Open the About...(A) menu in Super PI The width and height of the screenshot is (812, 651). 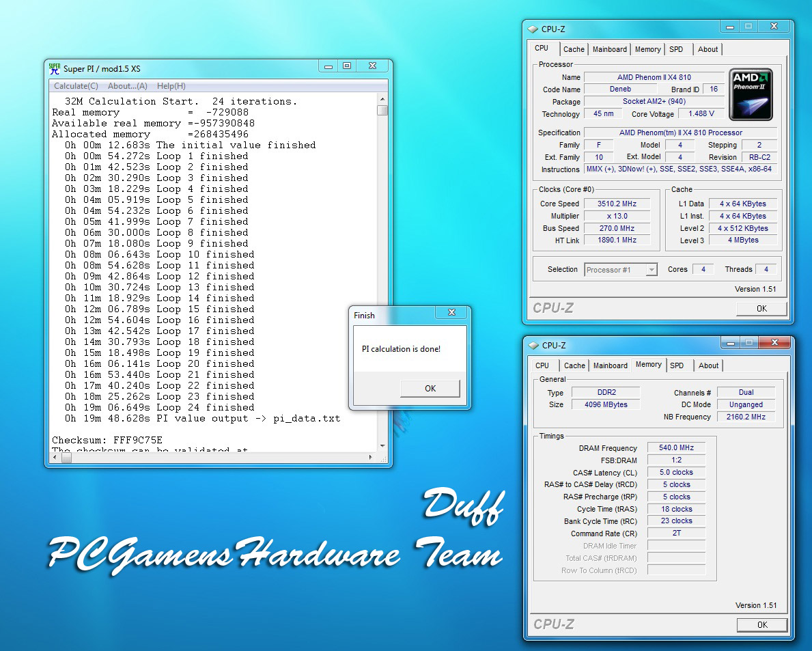pyautogui.click(x=128, y=86)
